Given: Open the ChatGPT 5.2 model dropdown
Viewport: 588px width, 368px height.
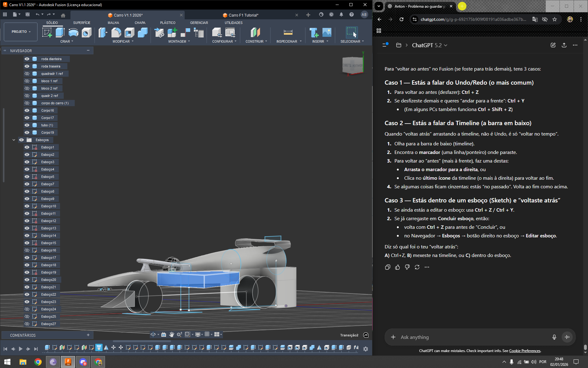Looking at the screenshot, I should pos(429,45).
